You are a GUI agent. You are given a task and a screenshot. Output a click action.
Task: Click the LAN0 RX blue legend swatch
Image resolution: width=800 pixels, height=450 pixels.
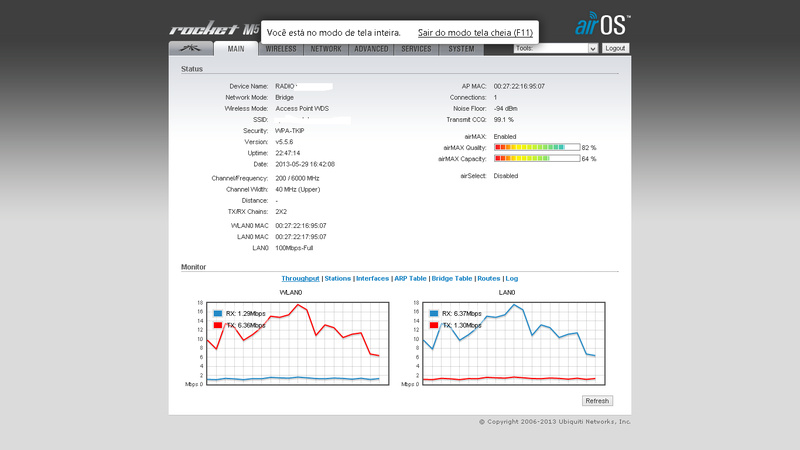pos(434,314)
